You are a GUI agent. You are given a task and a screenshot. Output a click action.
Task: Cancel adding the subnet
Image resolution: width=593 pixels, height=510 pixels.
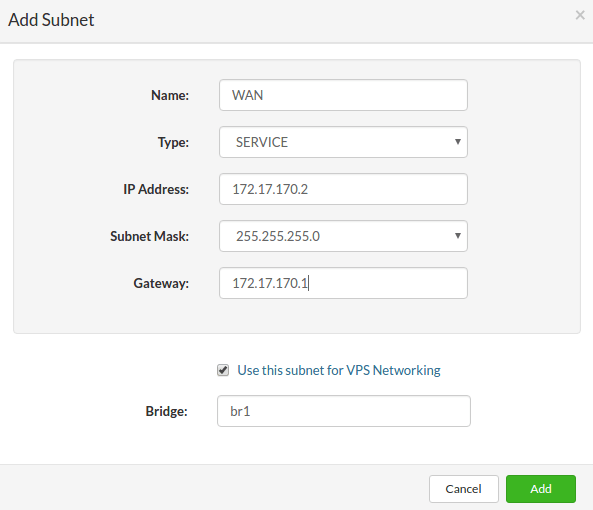tap(464, 489)
